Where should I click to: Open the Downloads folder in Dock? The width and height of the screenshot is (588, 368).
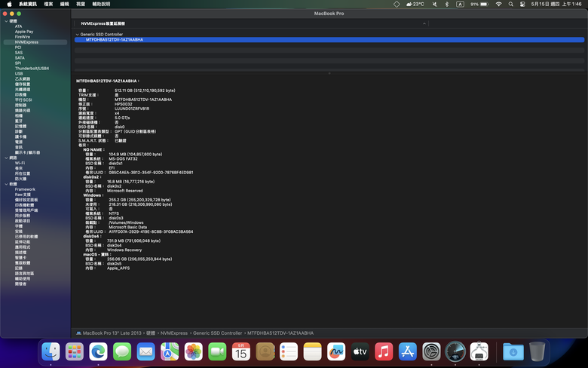click(513, 351)
